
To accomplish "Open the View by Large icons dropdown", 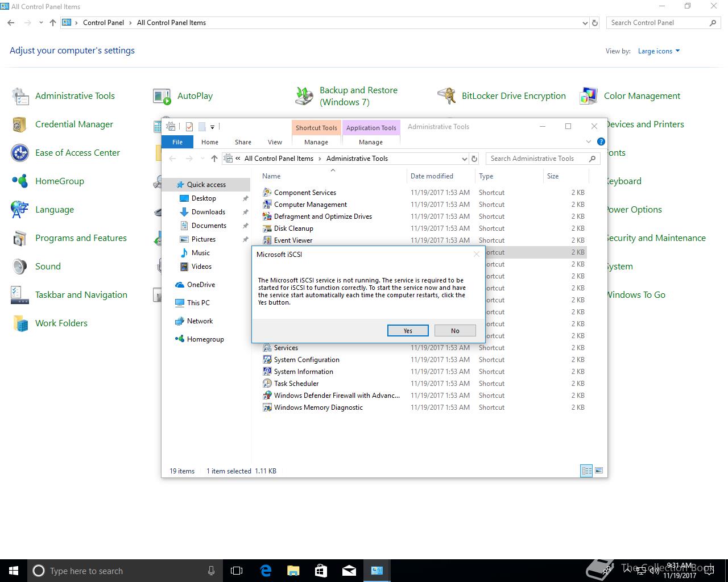I will [x=659, y=51].
